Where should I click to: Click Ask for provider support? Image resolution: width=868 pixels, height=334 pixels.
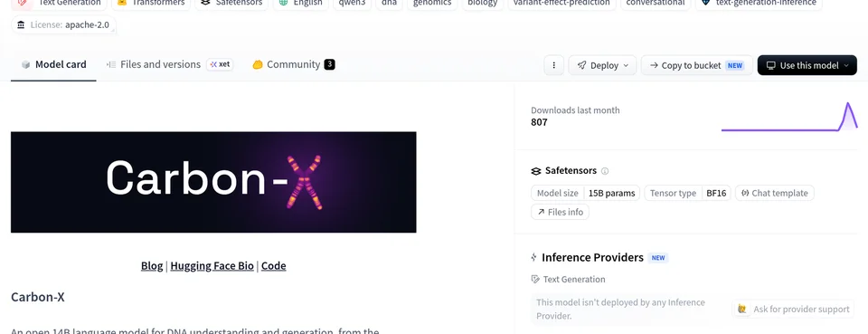pos(793,309)
